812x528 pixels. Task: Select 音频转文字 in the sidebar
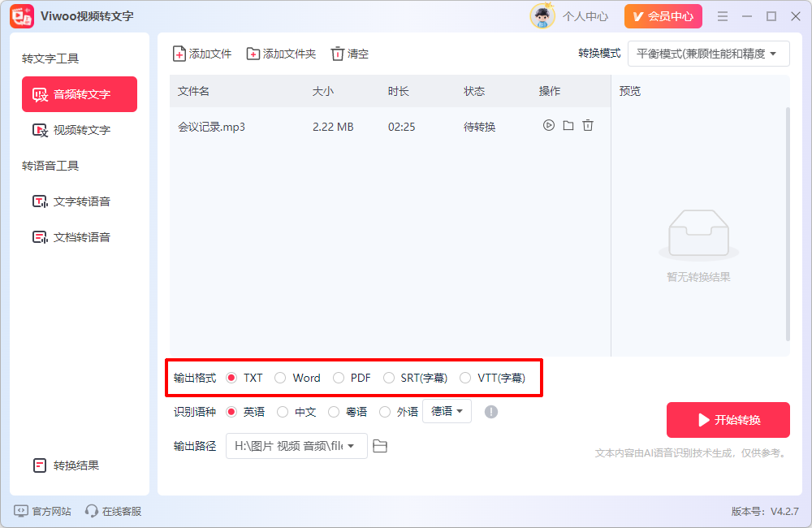pyautogui.click(x=80, y=94)
